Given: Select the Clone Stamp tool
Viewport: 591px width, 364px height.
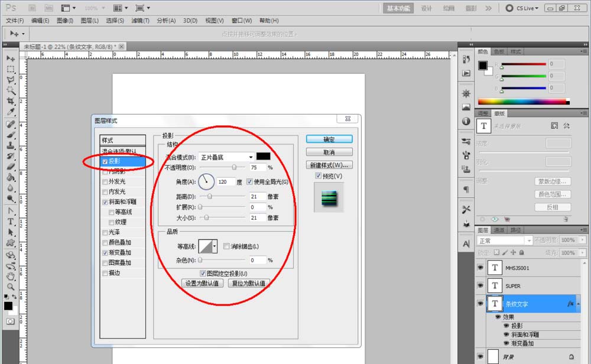Looking at the screenshot, I should (x=11, y=145).
